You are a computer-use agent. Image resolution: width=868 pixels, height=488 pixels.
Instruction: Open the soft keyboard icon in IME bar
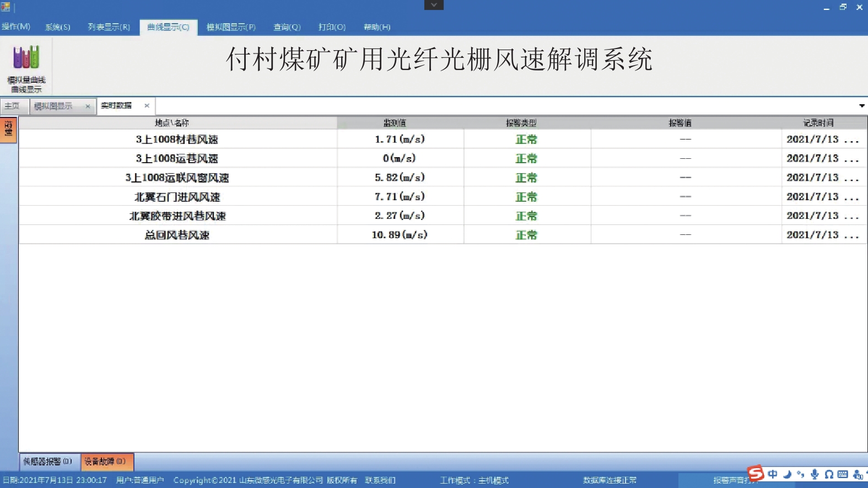(x=843, y=474)
